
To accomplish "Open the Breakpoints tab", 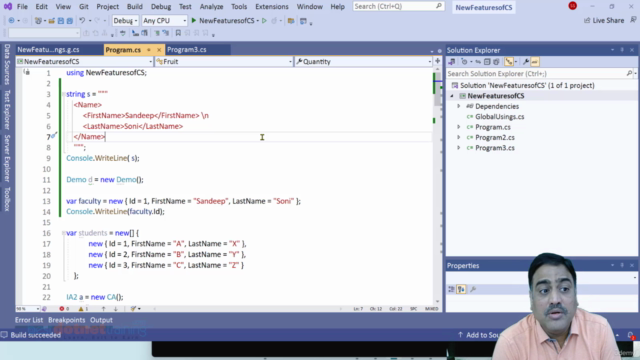I will pos(67,320).
